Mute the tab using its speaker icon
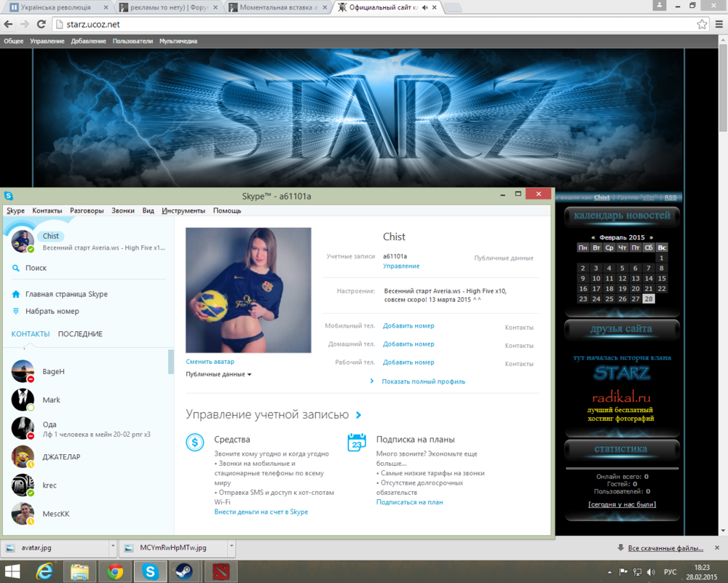Screen dimensions: 728x583 tap(424, 7)
